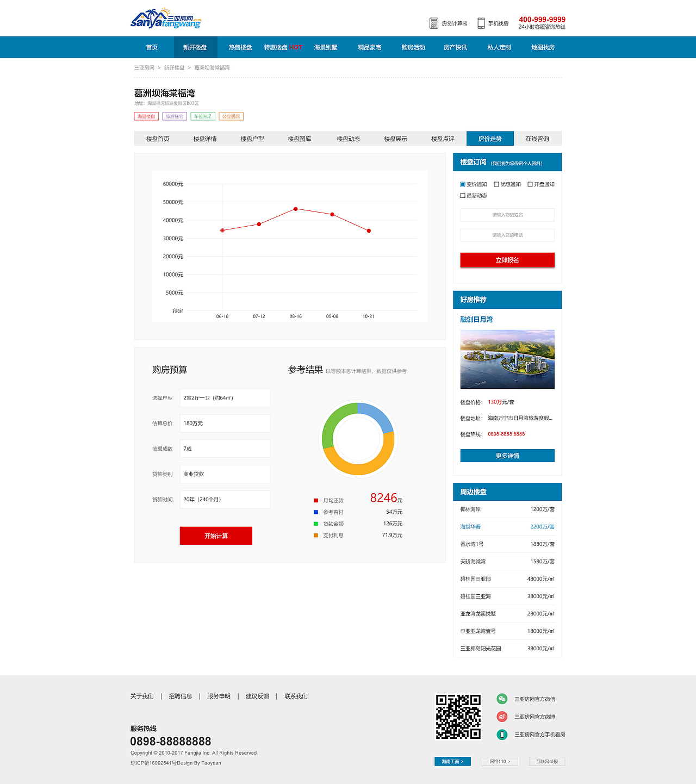Viewport: 696px width, 784px height.
Task: Click the red 月均还款 legend square
Action: pos(316,501)
